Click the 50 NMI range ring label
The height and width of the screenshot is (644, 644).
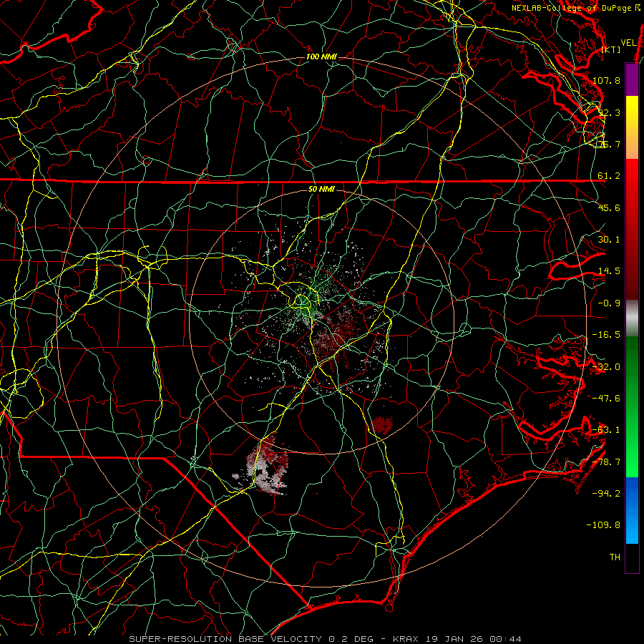click(321, 189)
